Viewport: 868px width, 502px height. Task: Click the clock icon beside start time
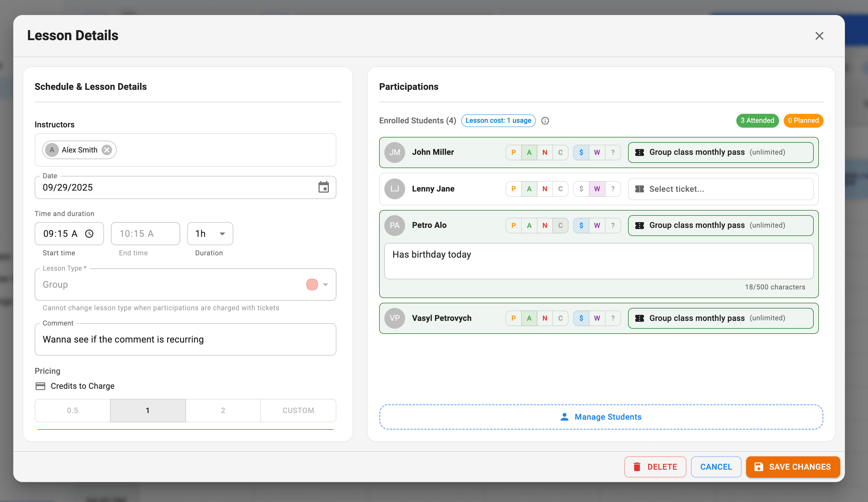pyautogui.click(x=90, y=234)
